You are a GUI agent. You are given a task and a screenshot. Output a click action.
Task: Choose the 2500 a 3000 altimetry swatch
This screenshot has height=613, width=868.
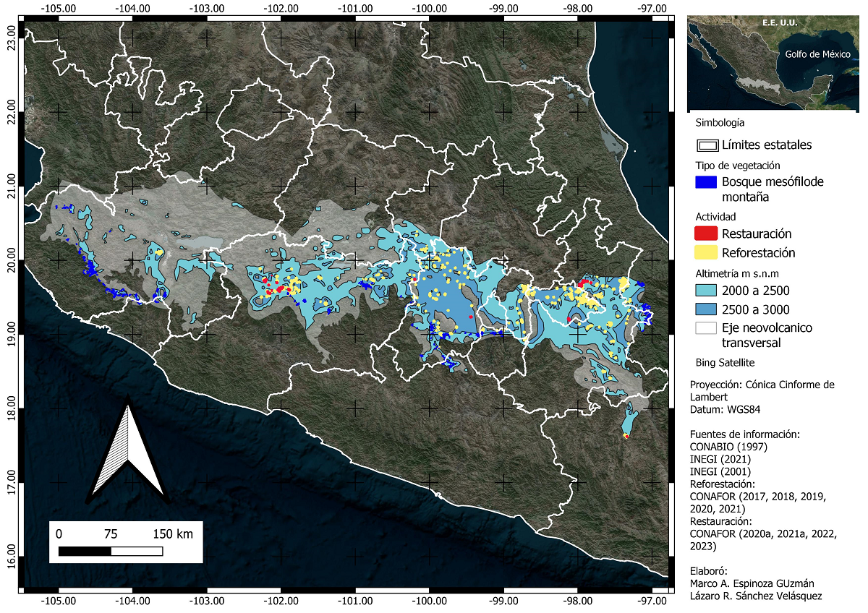(707, 309)
